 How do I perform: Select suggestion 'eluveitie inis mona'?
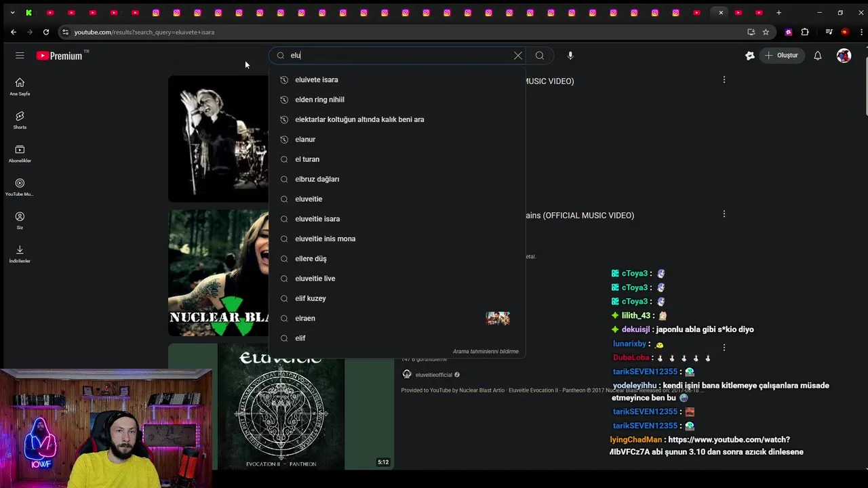397,239
